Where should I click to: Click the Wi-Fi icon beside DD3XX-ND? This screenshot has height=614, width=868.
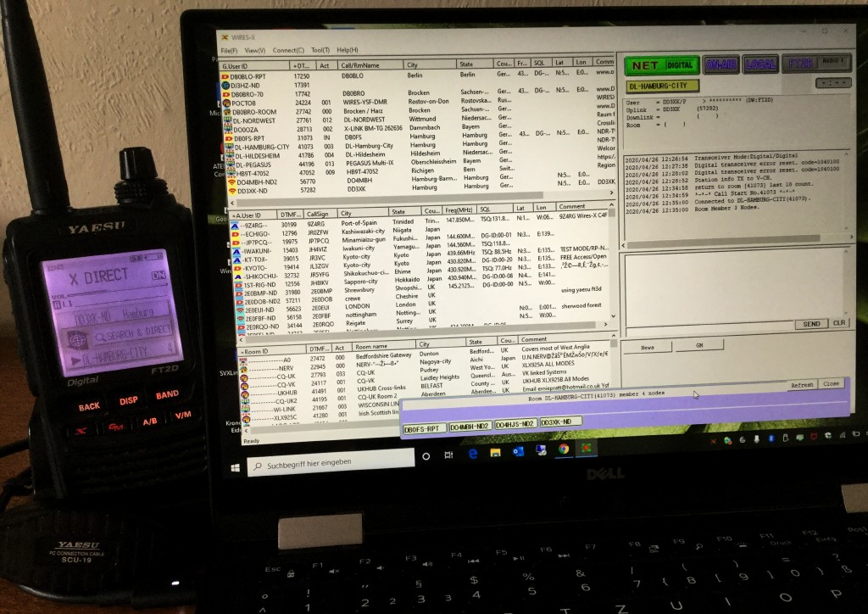pos(232,191)
